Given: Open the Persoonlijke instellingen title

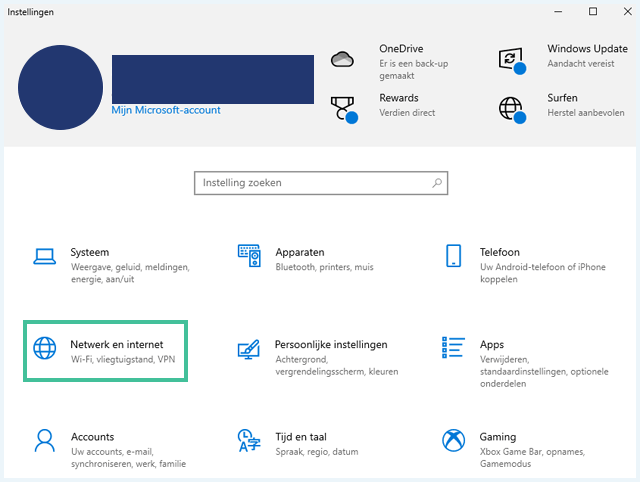Looking at the screenshot, I should pos(331,345).
